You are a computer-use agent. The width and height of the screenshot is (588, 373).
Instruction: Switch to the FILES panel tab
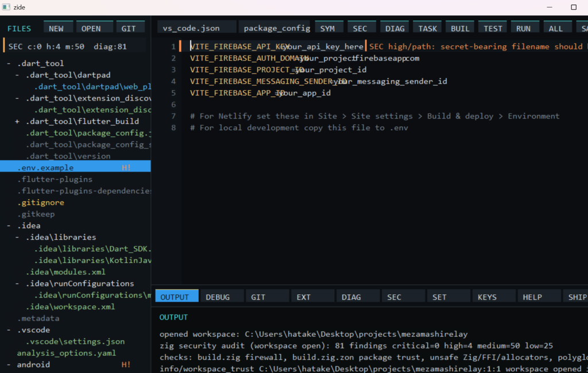pyautogui.click(x=19, y=29)
